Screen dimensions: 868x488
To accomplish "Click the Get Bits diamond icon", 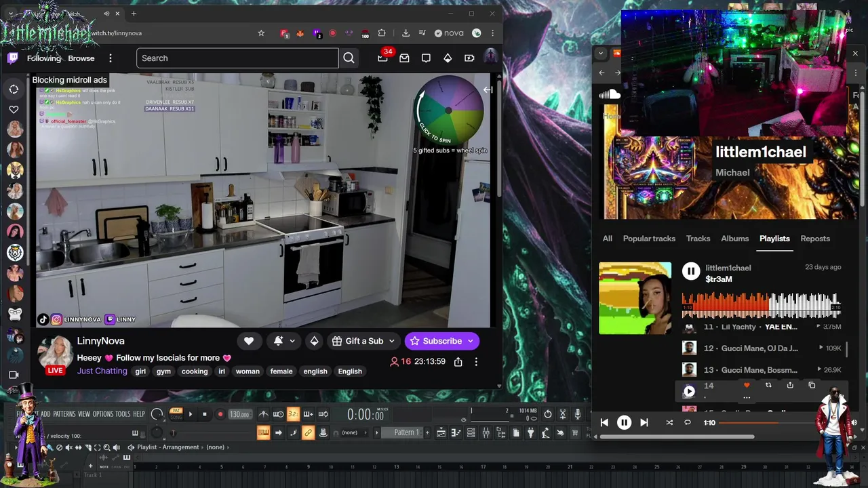I will pos(448,58).
